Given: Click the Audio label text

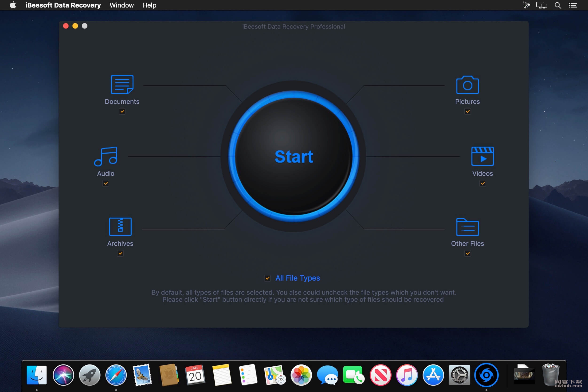Looking at the screenshot, I should pyautogui.click(x=106, y=173).
